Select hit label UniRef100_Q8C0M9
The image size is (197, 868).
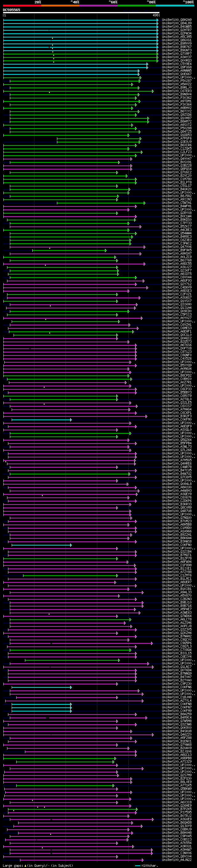[x=177, y=508]
